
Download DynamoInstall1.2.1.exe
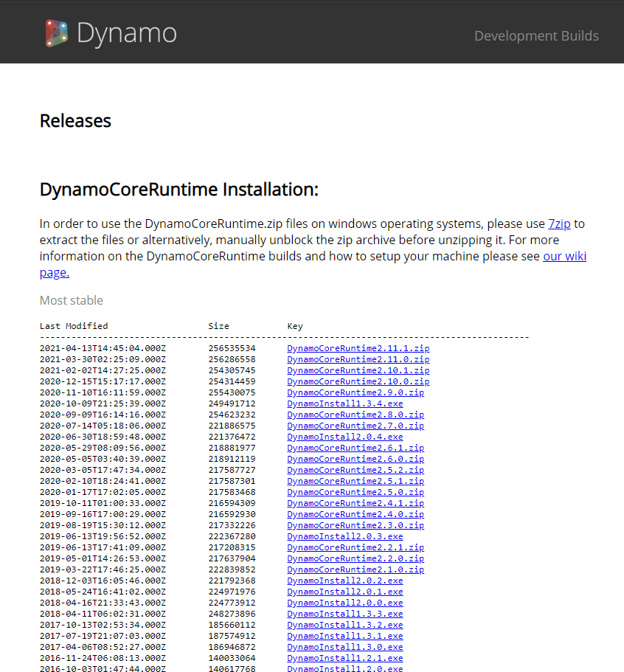point(344,658)
